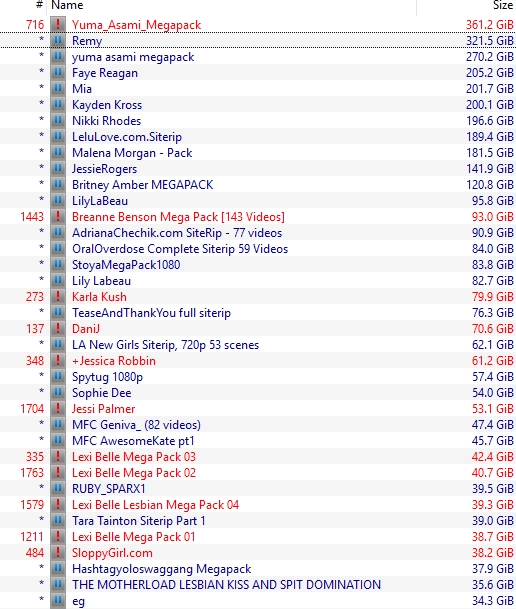Select Lexi Belle Mega Pack 02 torrent
This screenshot has width=516, height=609.
[x=134, y=473]
